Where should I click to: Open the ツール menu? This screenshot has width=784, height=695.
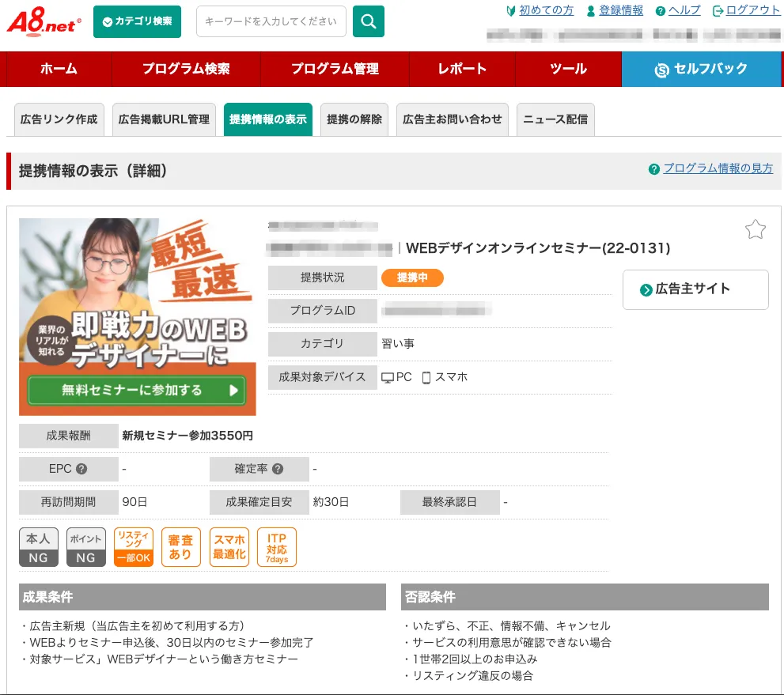(569, 70)
